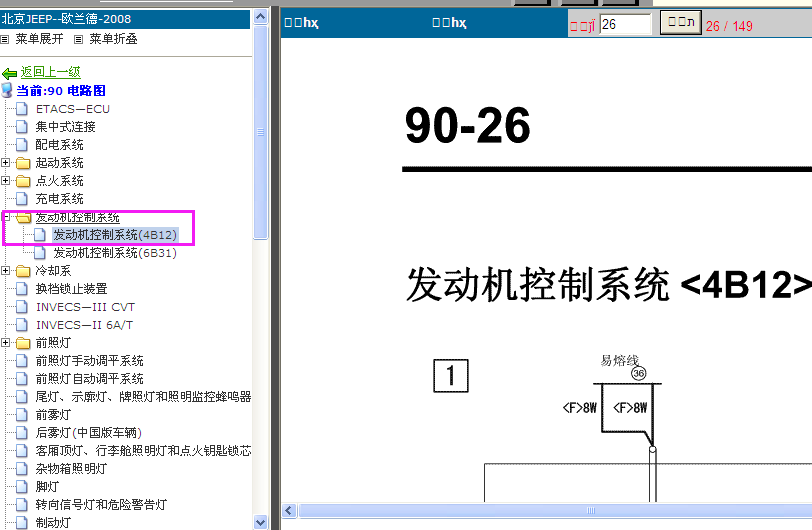
Task: Click the page icon for 前雾灯
Action: [x=22, y=414]
